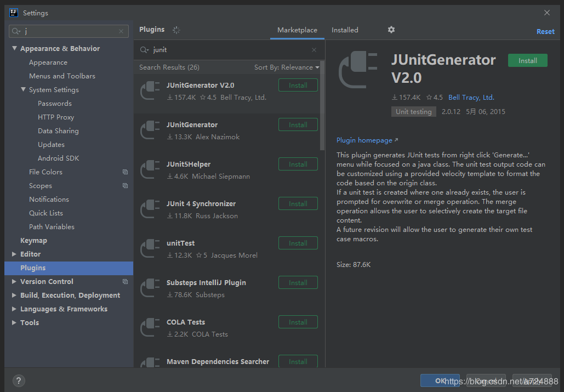Install the JUnit5Helper plugin
Viewport: 564px width, 392px height.
tap(298, 164)
